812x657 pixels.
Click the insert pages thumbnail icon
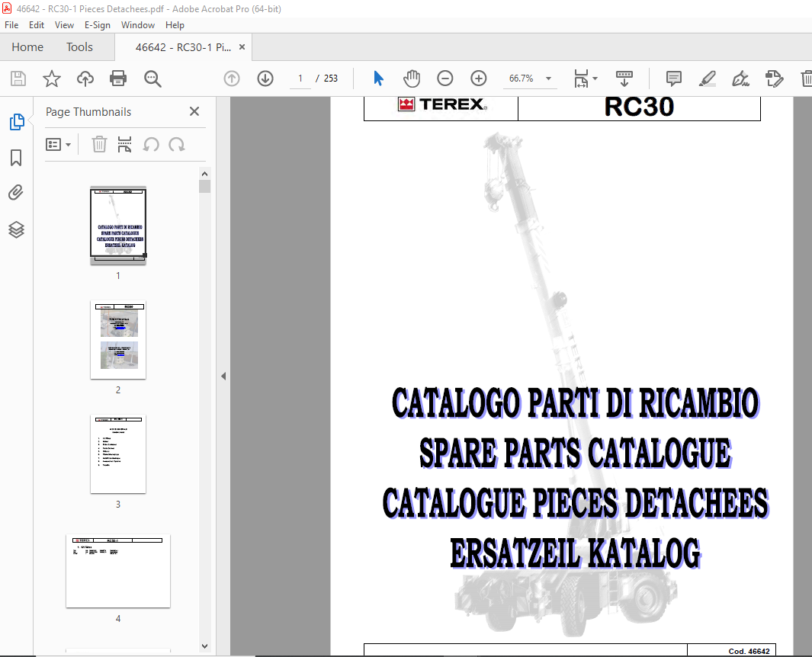[124, 145]
